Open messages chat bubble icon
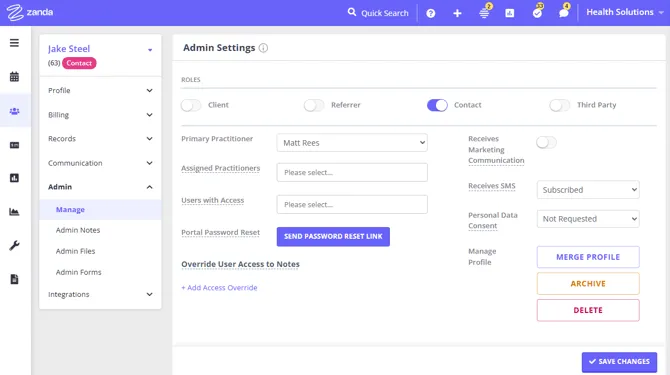 (x=564, y=13)
